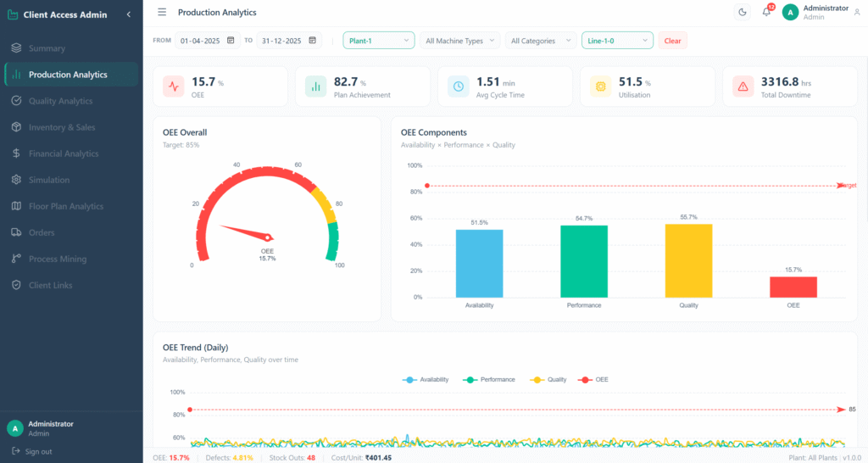Open the TO date calendar picker icon

tap(312, 41)
